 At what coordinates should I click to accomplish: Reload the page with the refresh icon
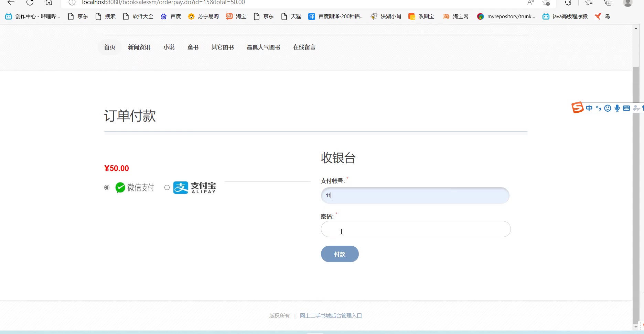tap(30, 2)
